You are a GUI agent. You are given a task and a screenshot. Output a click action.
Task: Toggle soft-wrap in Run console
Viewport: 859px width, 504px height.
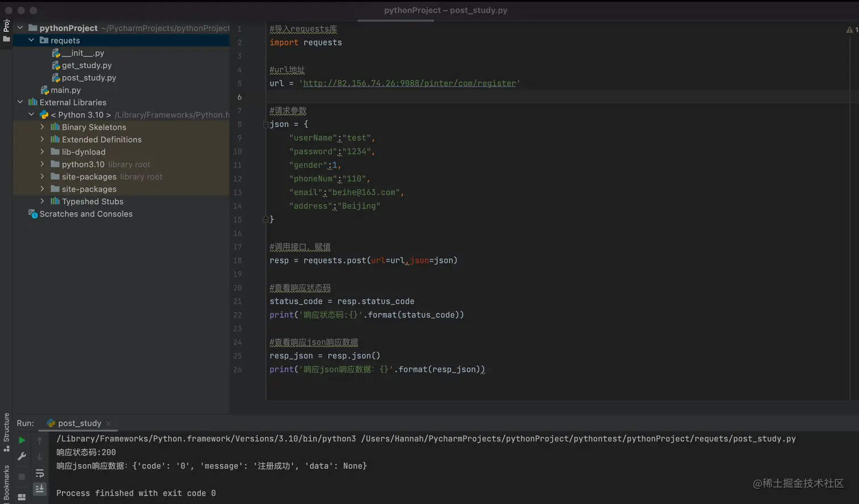click(40, 473)
